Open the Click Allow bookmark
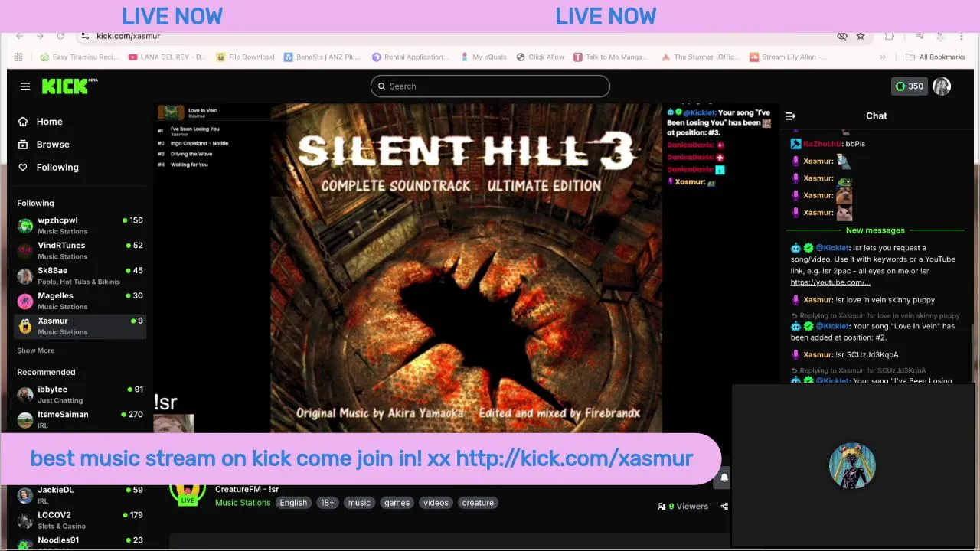Image resolution: width=980 pixels, height=551 pixels. [541, 57]
